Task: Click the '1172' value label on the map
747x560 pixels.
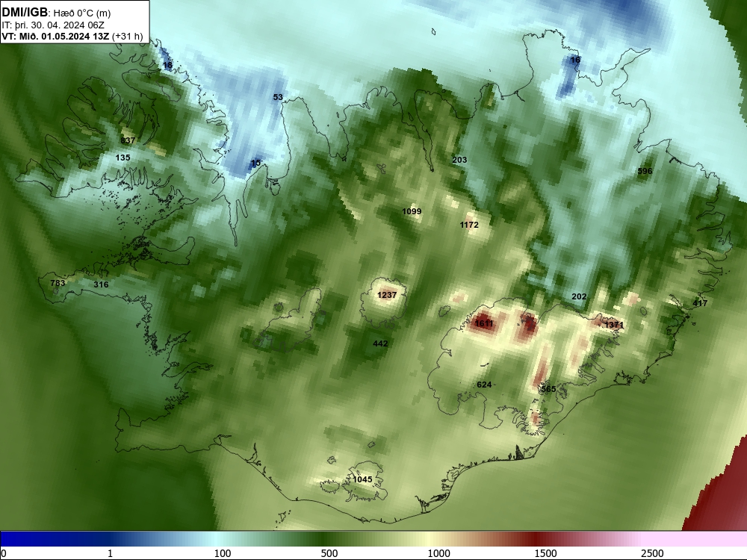Action: [469, 225]
